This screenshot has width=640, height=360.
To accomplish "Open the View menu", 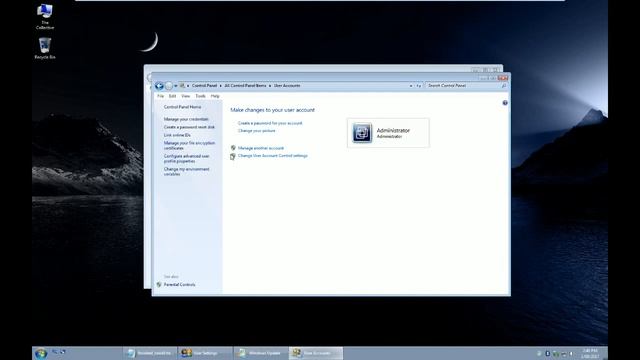I will point(186,96).
